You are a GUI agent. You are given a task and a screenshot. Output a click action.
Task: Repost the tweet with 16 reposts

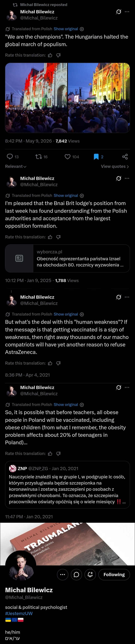39,156
